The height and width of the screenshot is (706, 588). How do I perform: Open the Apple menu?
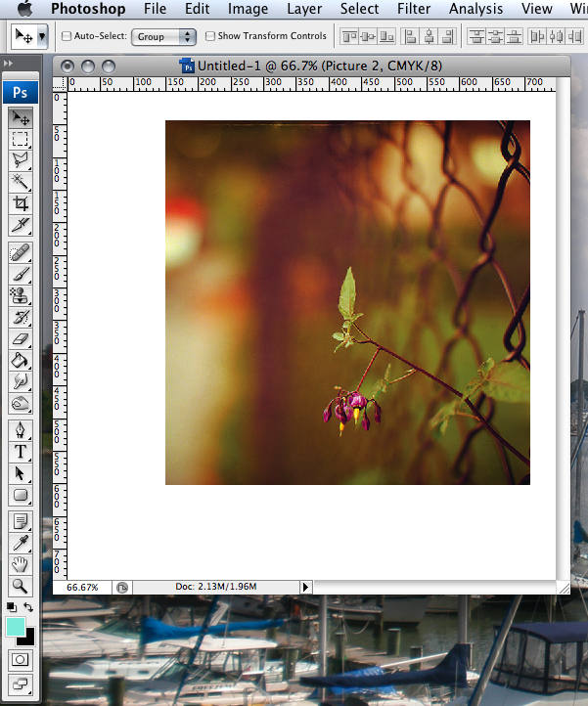(25, 9)
